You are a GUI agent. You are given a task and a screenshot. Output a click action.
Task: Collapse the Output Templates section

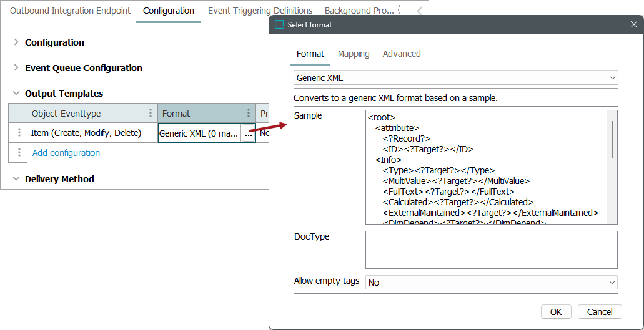pos(16,94)
